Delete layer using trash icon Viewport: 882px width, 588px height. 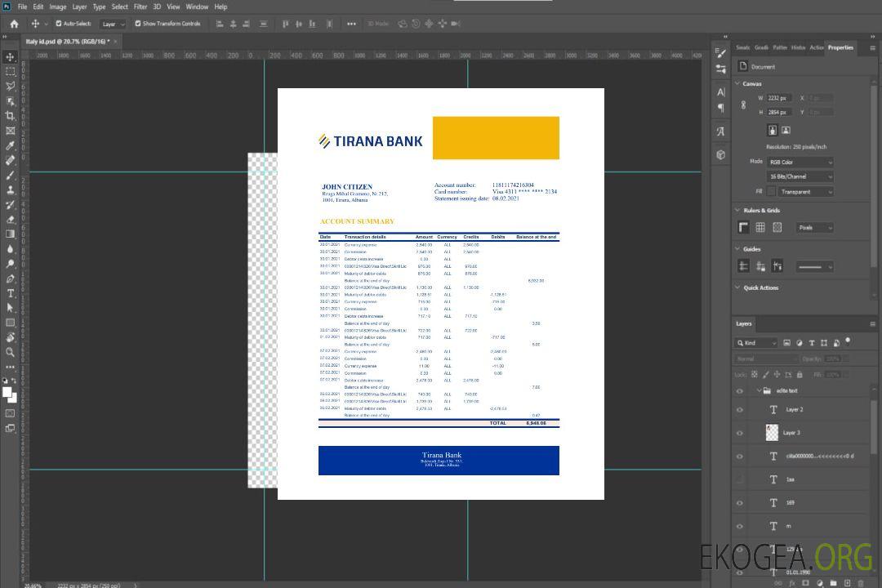(x=861, y=583)
